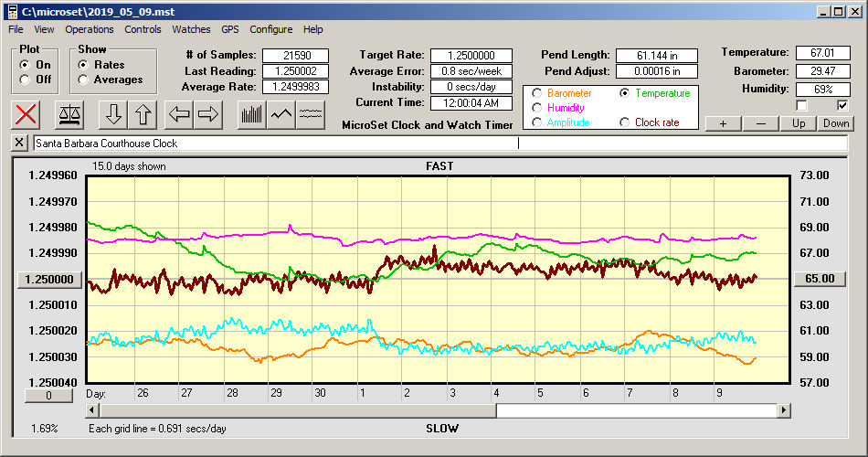Enable the checked box below Humidity
The image size is (868, 457).
[842, 105]
